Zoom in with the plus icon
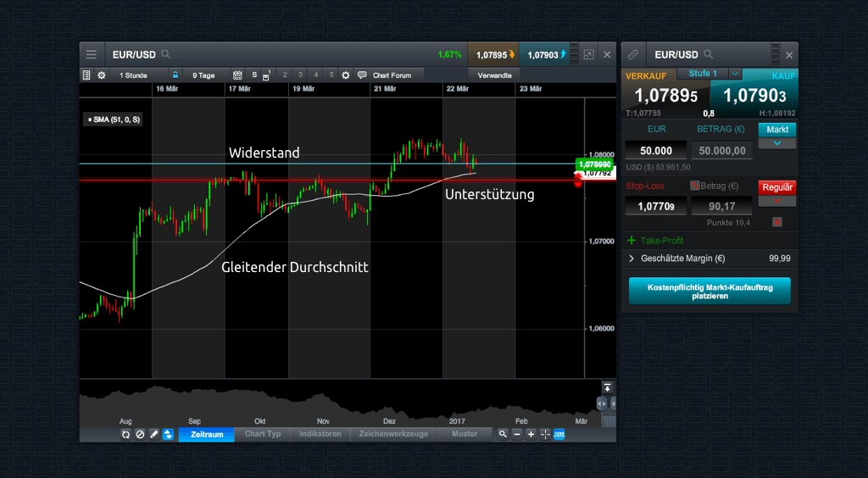 point(531,434)
